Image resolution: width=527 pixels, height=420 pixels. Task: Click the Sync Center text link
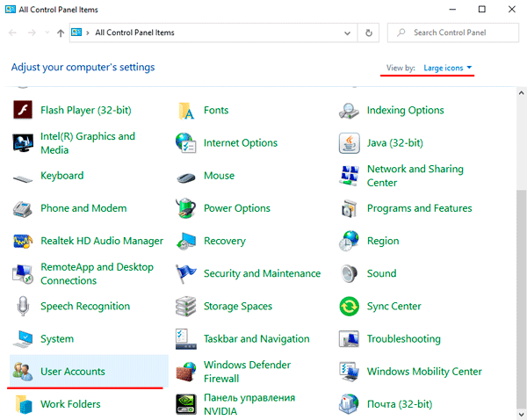pyautogui.click(x=393, y=307)
